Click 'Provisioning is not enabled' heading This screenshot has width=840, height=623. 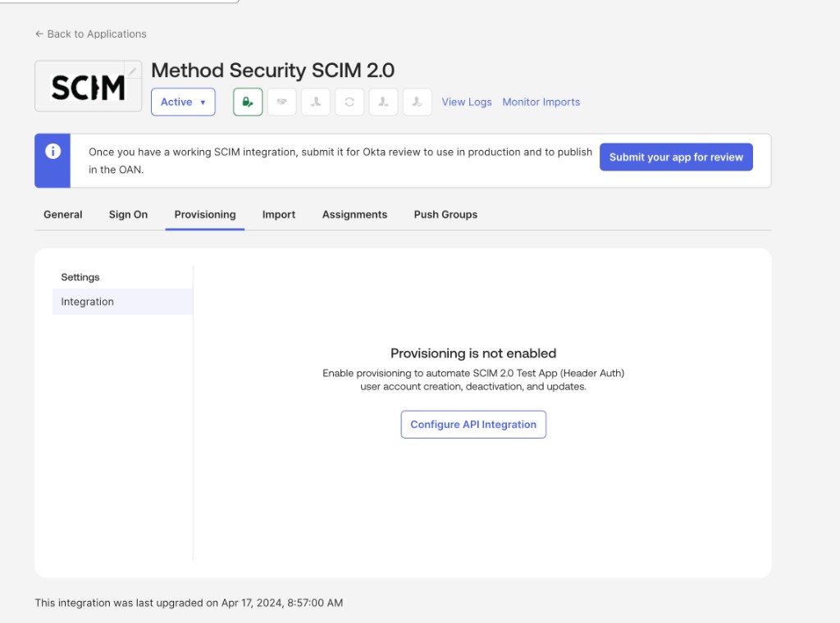473,353
